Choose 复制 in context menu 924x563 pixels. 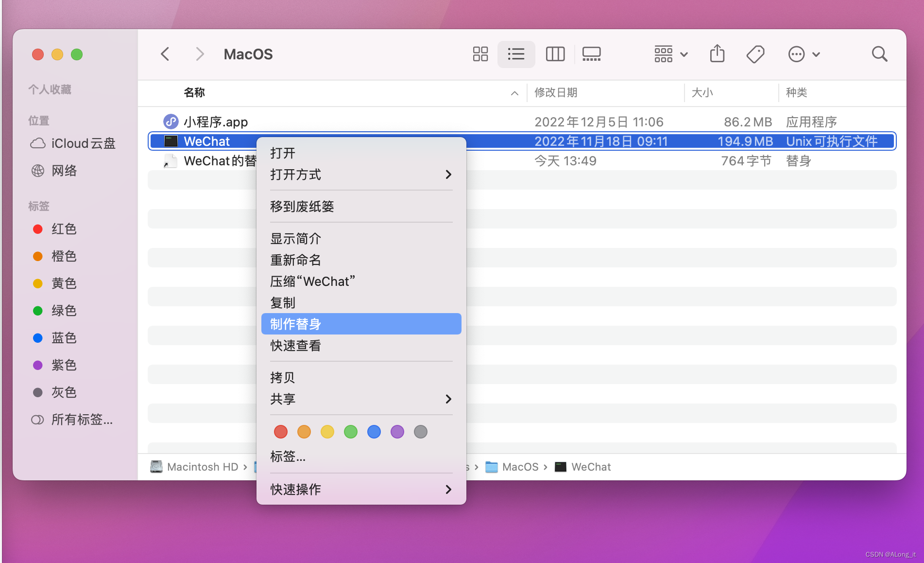361,303
